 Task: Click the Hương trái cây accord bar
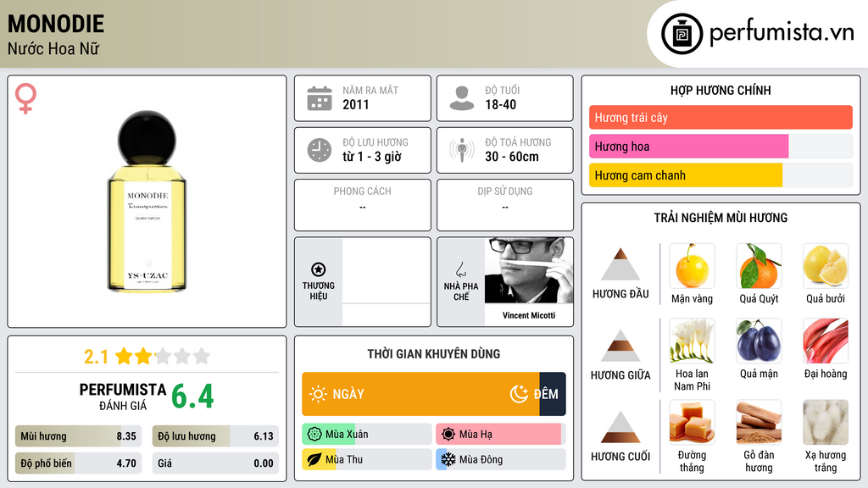tap(721, 117)
